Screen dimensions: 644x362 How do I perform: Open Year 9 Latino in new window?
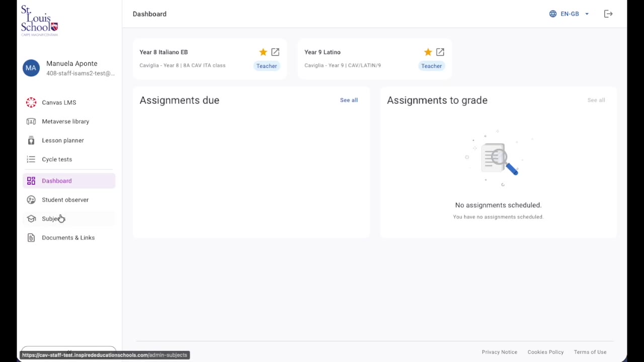[x=440, y=52]
